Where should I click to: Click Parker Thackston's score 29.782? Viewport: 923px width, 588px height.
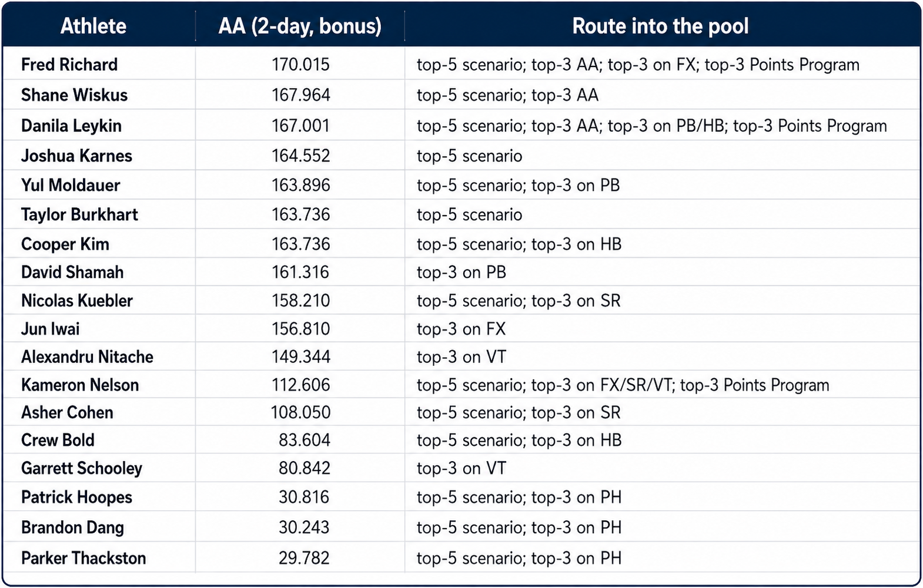coord(305,558)
